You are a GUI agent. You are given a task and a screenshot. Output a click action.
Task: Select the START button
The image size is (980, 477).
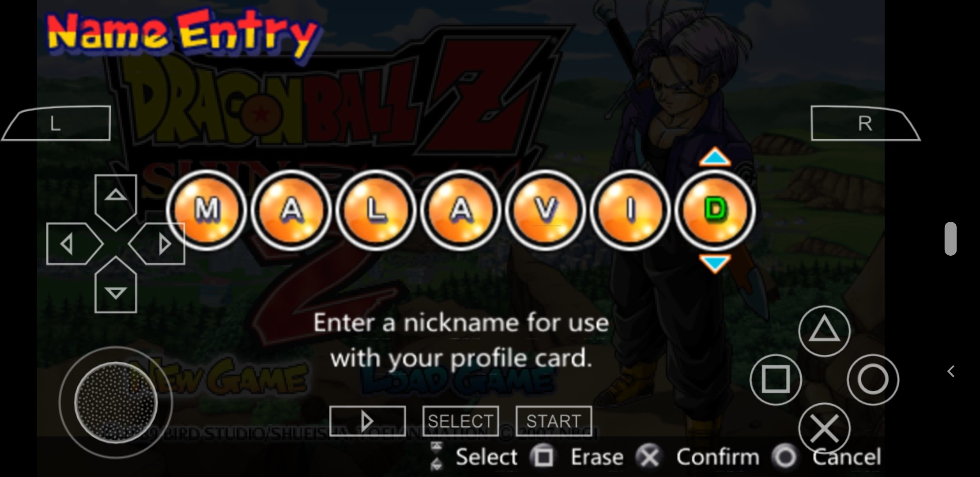(554, 421)
